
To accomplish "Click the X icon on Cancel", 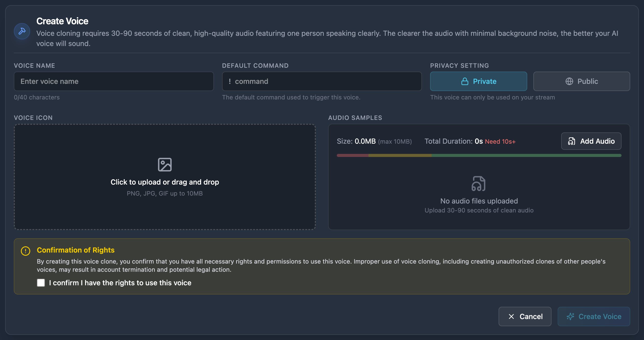I will [x=511, y=316].
